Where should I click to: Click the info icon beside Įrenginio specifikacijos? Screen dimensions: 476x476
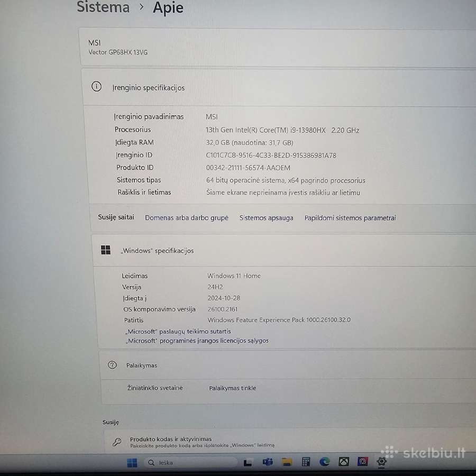point(97,87)
